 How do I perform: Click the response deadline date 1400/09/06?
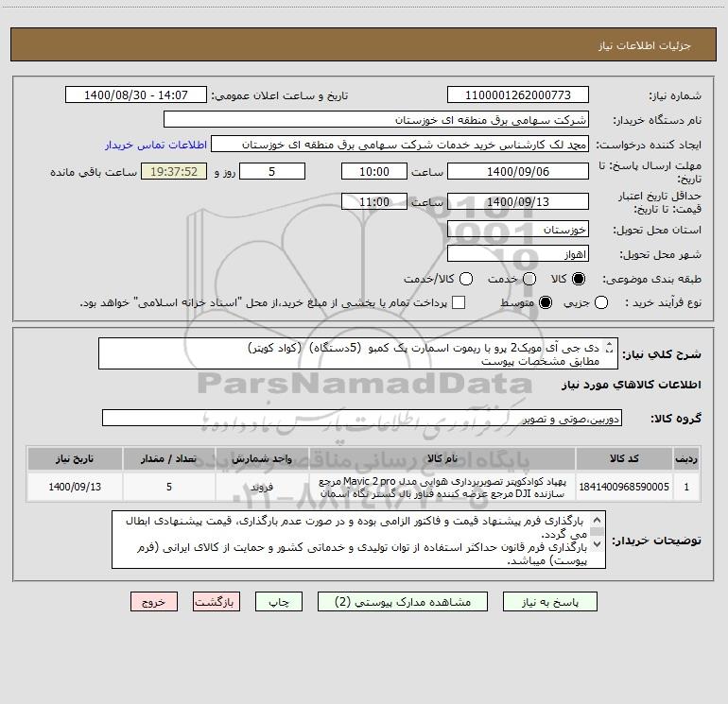point(518,171)
